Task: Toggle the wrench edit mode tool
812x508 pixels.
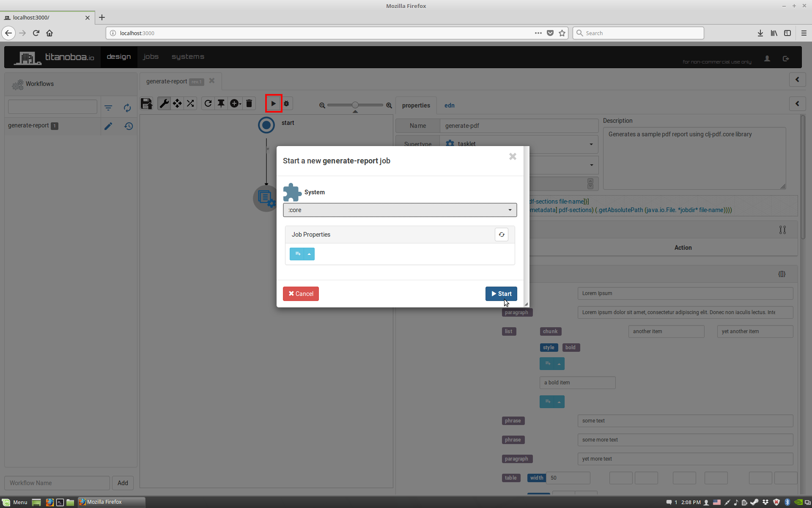Action: (x=164, y=104)
